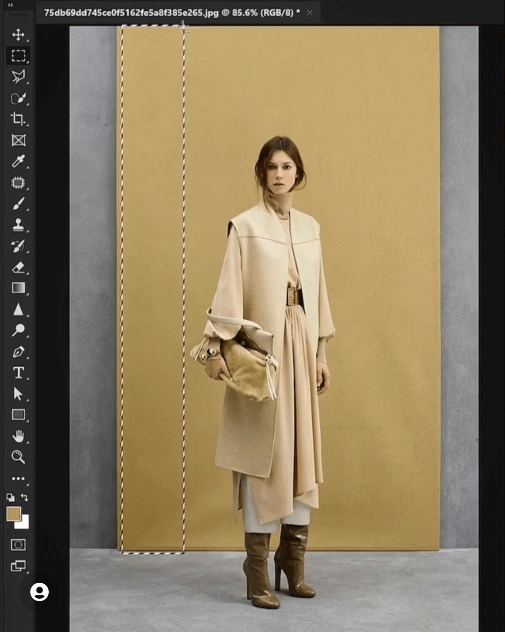Screen dimensions: 505x640
Task: Select the Eraser tool
Action: pyautogui.click(x=18, y=267)
